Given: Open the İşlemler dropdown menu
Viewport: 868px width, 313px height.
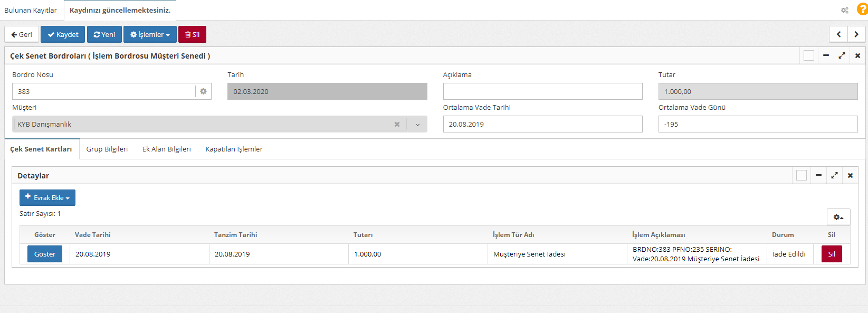Looking at the screenshot, I should click(x=150, y=34).
